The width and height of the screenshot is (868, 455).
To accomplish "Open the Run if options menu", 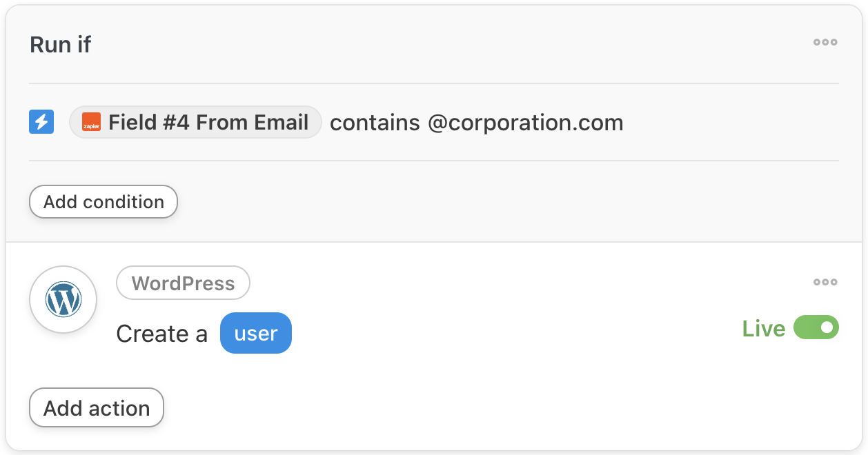I will (x=825, y=43).
